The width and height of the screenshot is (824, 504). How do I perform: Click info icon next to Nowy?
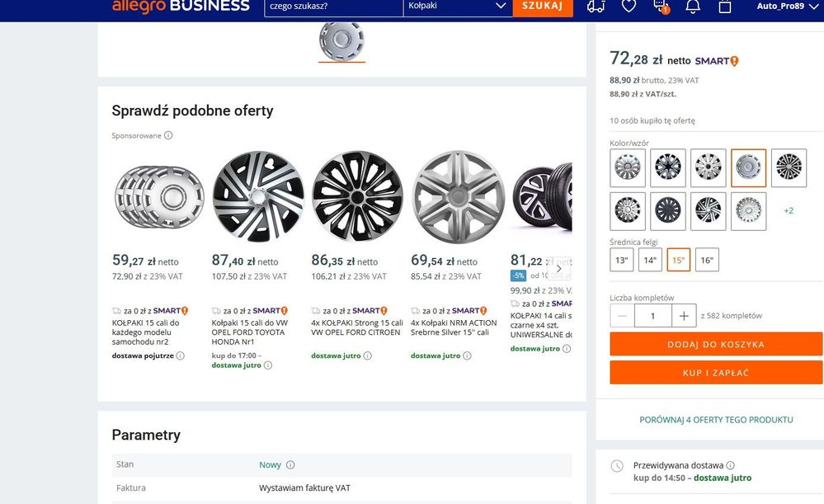click(x=290, y=465)
